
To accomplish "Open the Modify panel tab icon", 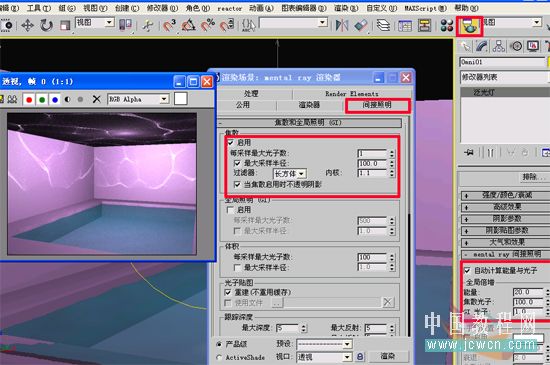I will pyautogui.click(x=482, y=47).
